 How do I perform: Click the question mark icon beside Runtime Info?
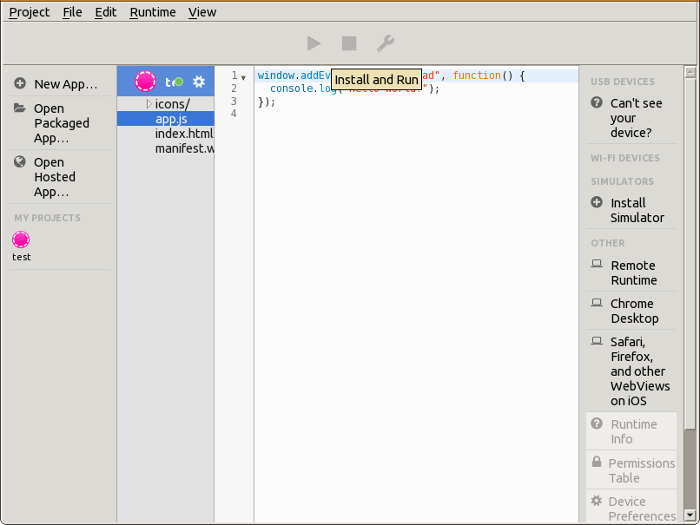[x=596, y=423]
